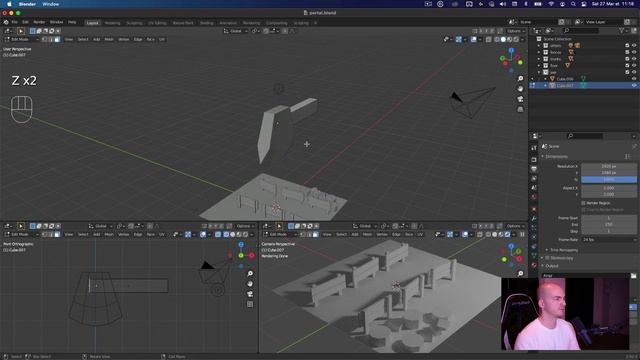Switch top viewport to solid shading
This screenshot has width=640, height=360.
tap(503, 40)
